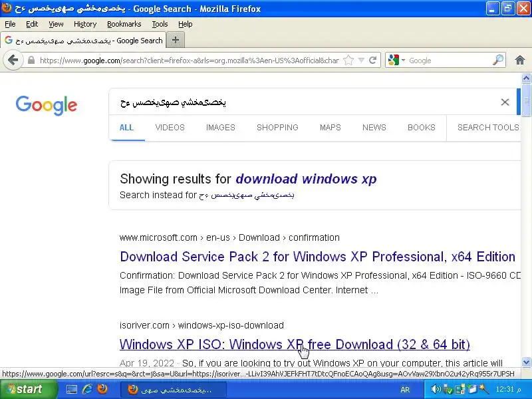Viewport: 532px width, 399px height.
Task: Click the magnifier icon in Firefox search box
Action: click(497, 61)
